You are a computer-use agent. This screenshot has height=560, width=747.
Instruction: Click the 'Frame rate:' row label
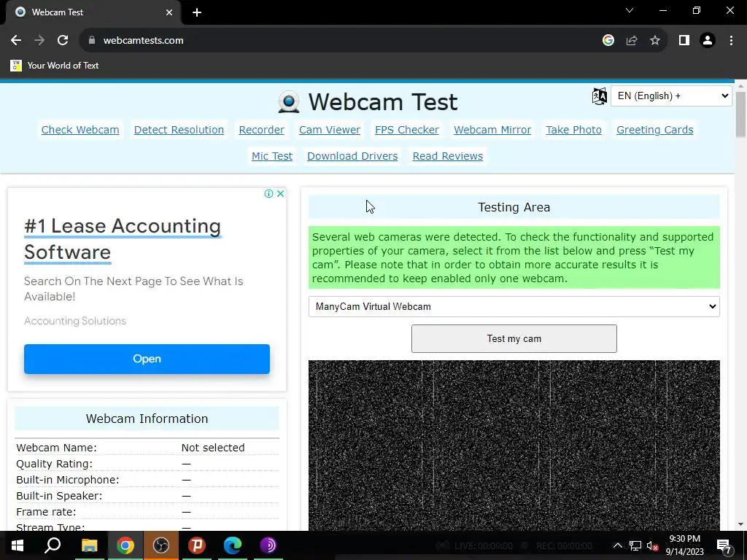tap(46, 512)
